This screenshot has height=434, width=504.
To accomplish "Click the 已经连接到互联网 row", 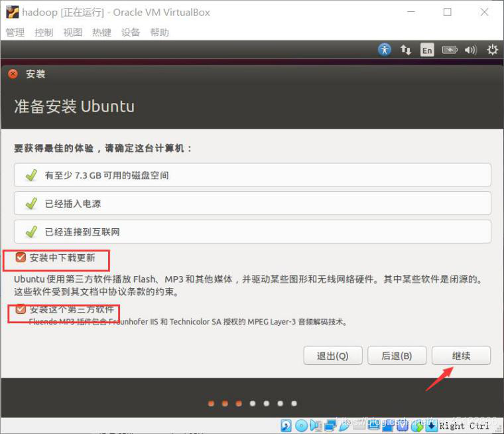I will tap(252, 232).
